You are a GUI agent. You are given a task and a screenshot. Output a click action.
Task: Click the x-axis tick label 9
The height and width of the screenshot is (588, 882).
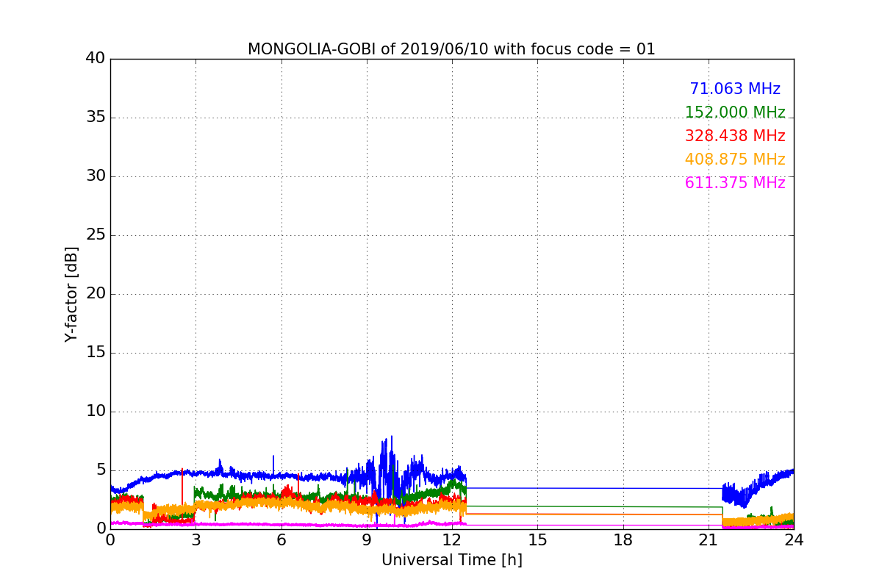pos(367,539)
